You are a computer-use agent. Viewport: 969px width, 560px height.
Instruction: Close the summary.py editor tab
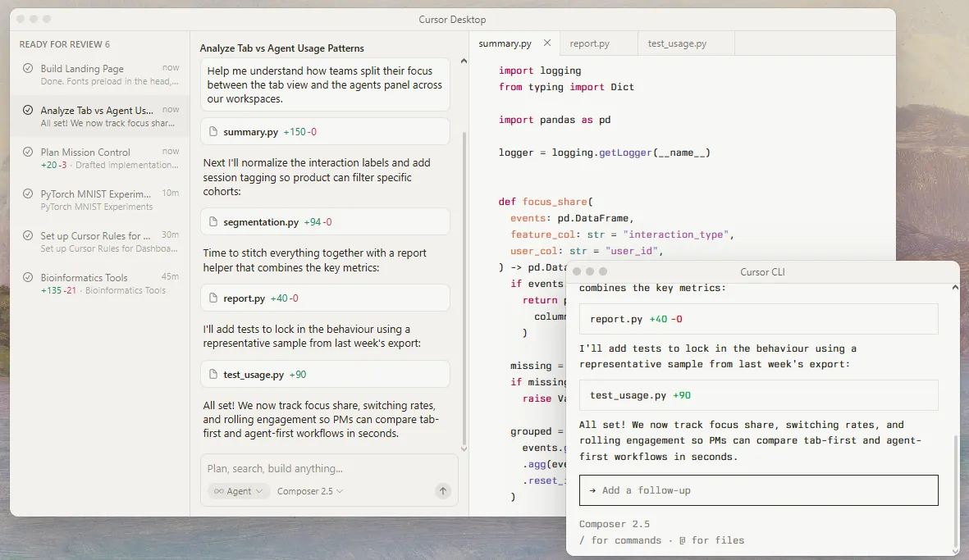pos(547,43)
